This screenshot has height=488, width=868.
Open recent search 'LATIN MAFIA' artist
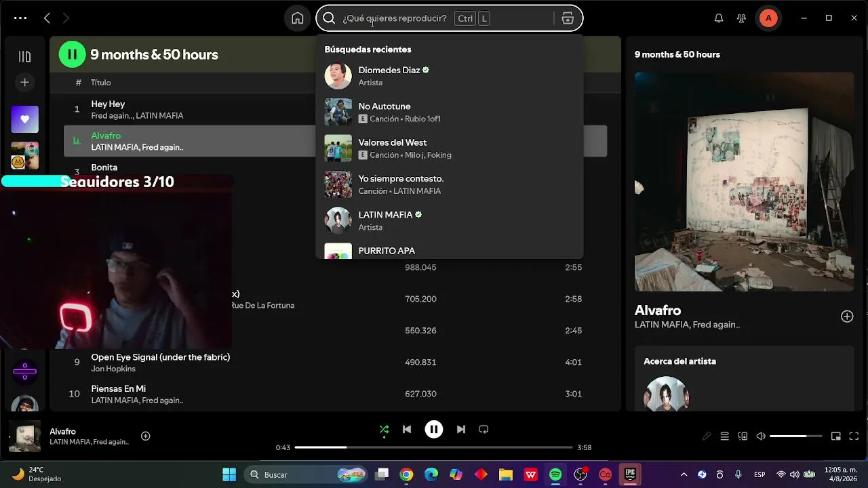(x=449, y=220)
